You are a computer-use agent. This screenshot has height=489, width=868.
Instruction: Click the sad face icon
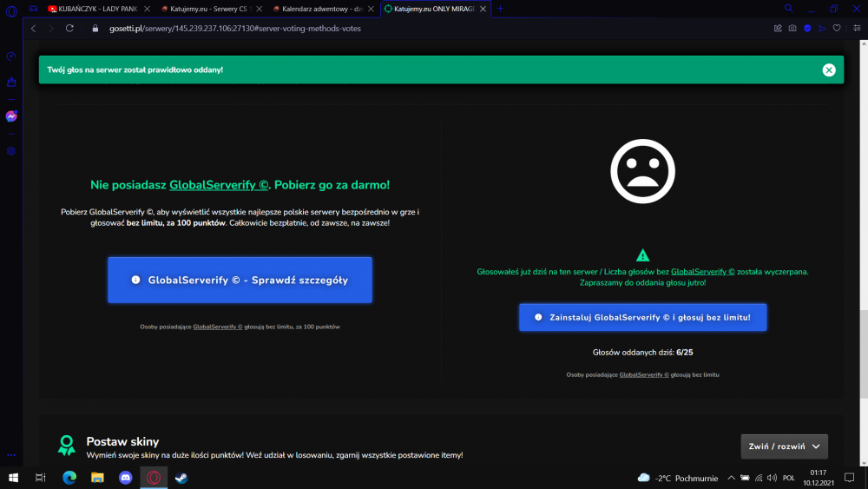click(x=642, y=171)
